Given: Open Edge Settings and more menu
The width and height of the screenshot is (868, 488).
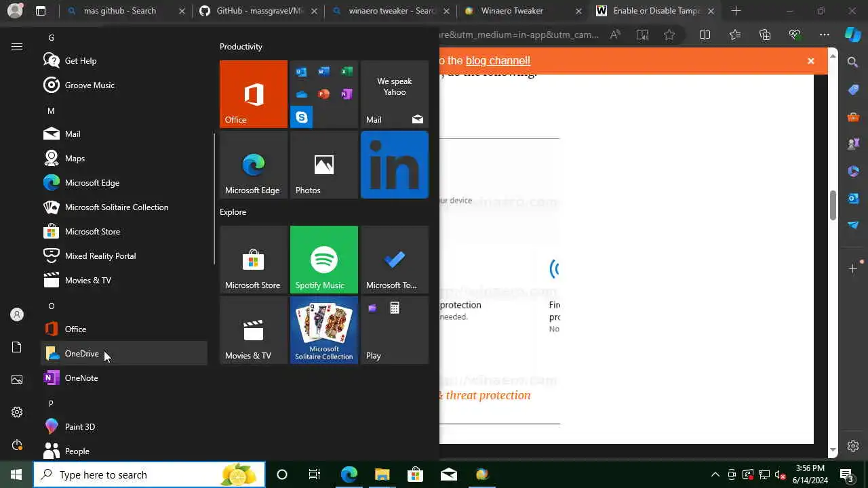Looking at the screenshot, I should pos(824,35).
